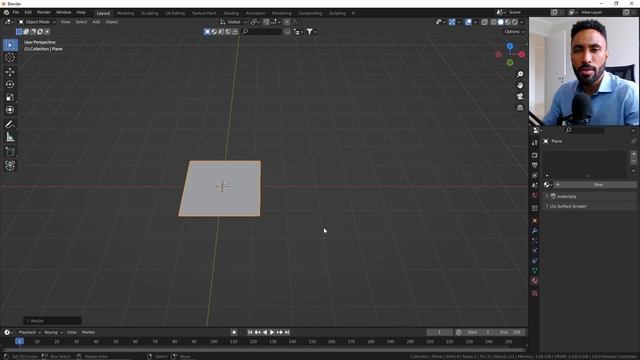The width and height of the screenshot is (640, 360).
Task: Open the File menu
Action: point(16,13)
